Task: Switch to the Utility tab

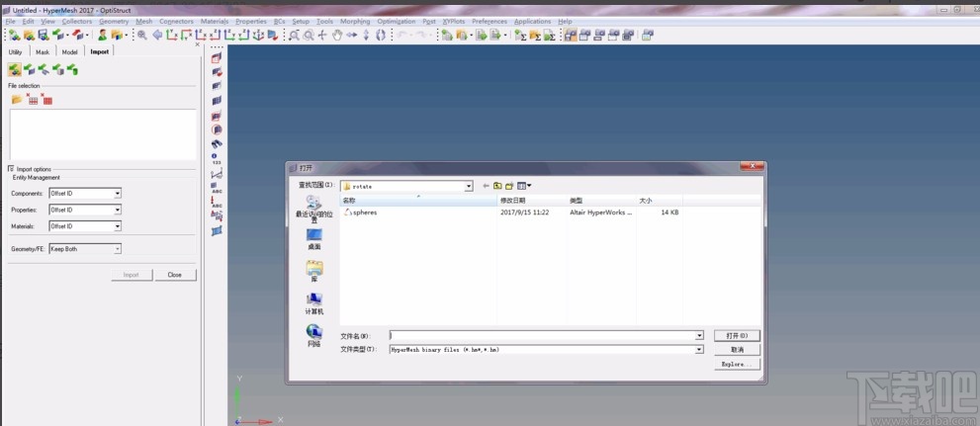Action: [15, 51]
